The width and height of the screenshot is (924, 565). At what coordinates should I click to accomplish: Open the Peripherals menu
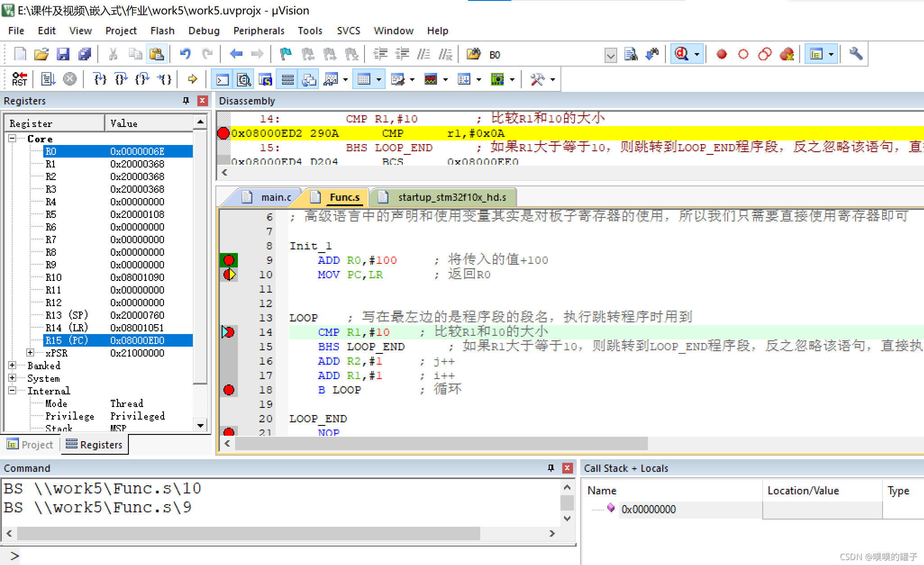259,31
